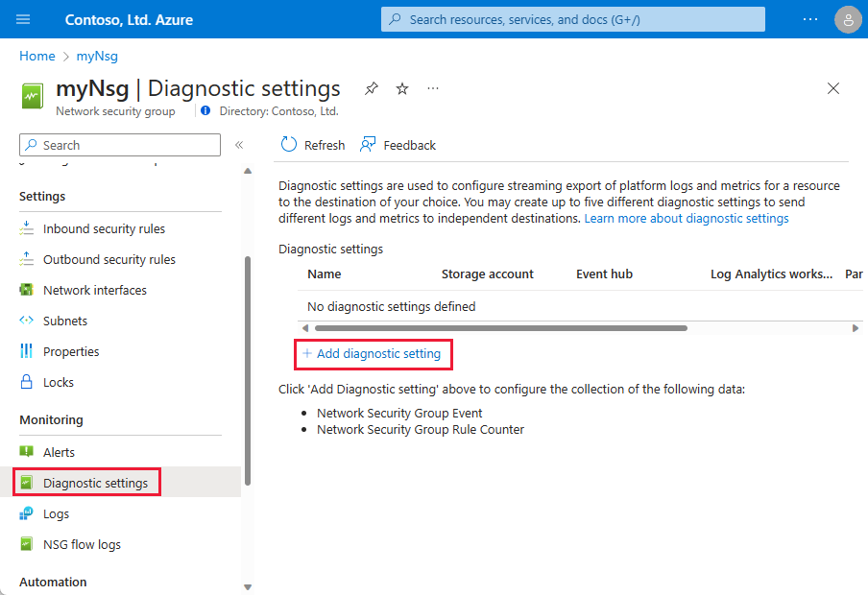The width and height of the screenshot is (868, 595).
Task: Open the blade's more options ellipsis
Action: tap(433, 88)
